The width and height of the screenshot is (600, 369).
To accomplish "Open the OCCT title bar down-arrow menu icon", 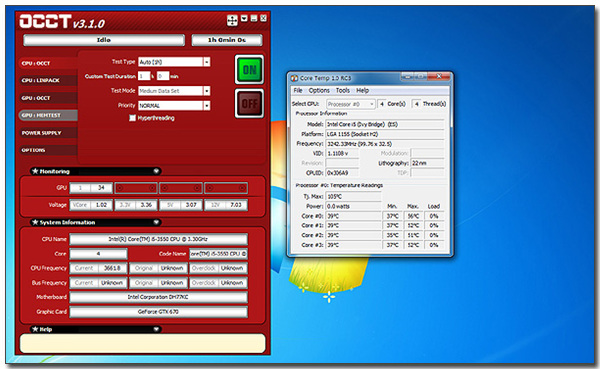I will [244, 18].
